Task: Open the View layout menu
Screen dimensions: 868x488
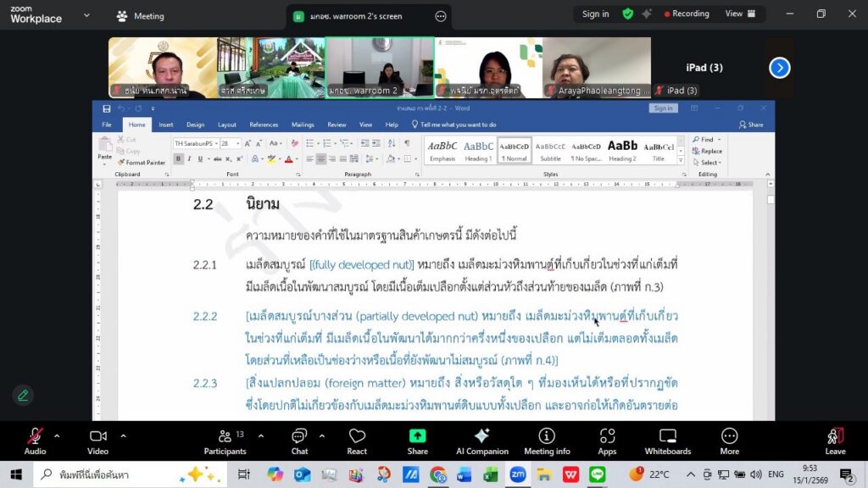Action: [x=738, y=14]
